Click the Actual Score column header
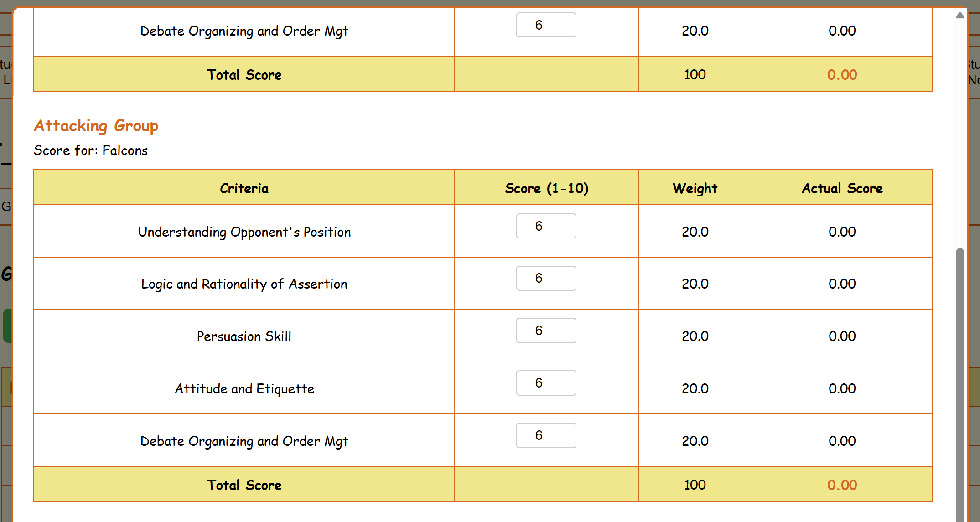980x522 pixels. [x=842, y=188]
